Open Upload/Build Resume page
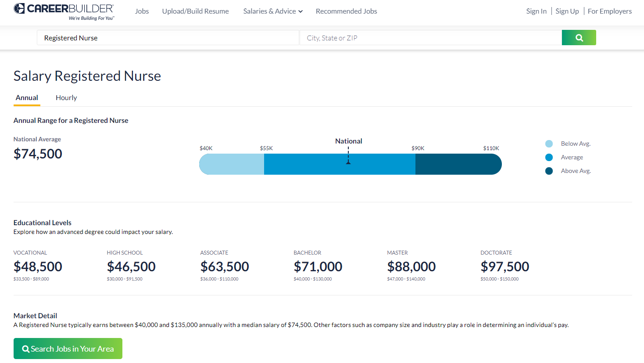644x363 pixels. point(195,11)
